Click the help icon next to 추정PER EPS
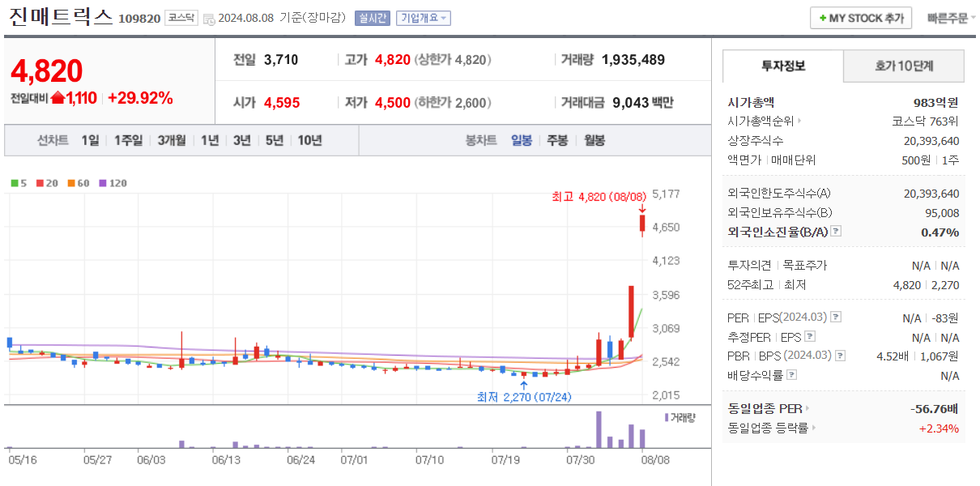 click(x=810, y=337)
